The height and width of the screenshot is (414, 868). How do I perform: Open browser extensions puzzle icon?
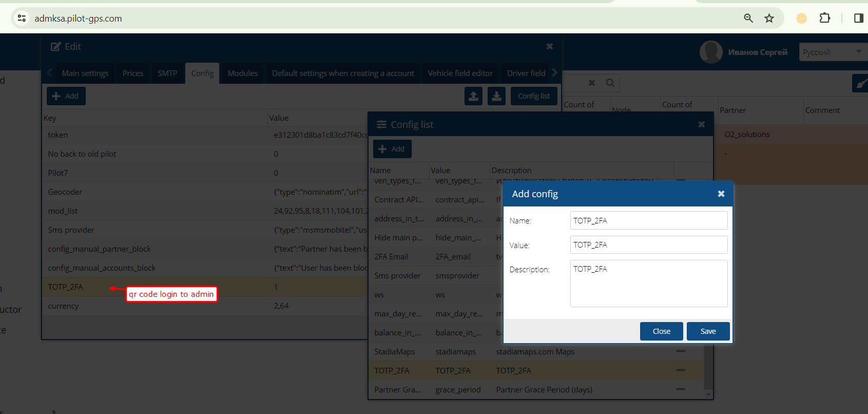tap(824, 18)
